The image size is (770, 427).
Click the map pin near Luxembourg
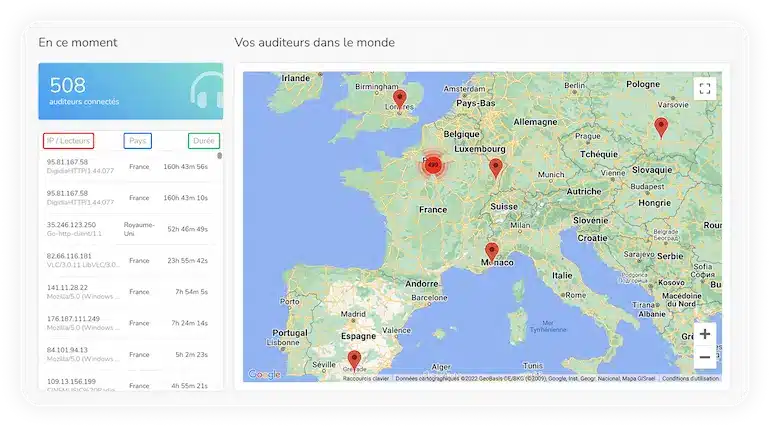pos(496,168)
